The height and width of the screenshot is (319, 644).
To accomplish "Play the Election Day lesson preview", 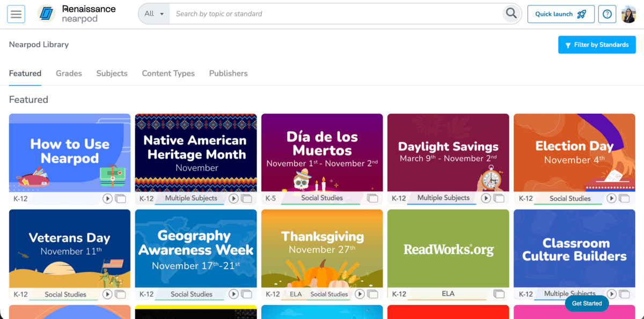I will pos(611,198).
